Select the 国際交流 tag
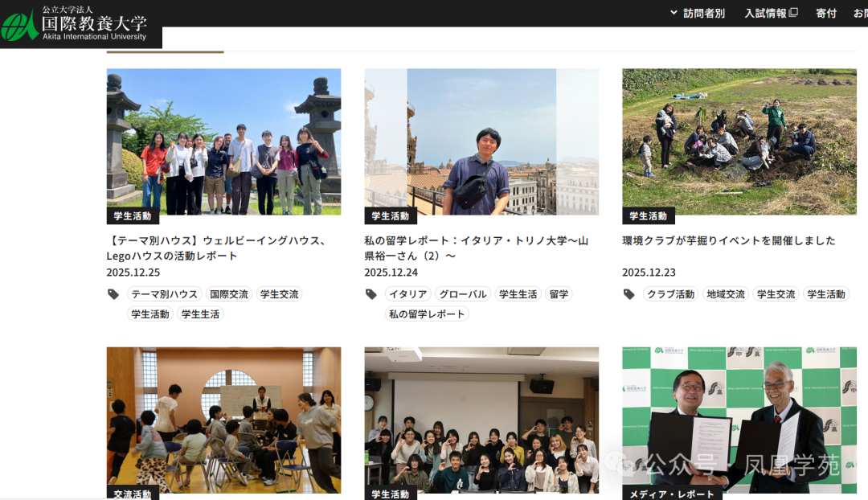868x500 pixels. pos(229,294)
